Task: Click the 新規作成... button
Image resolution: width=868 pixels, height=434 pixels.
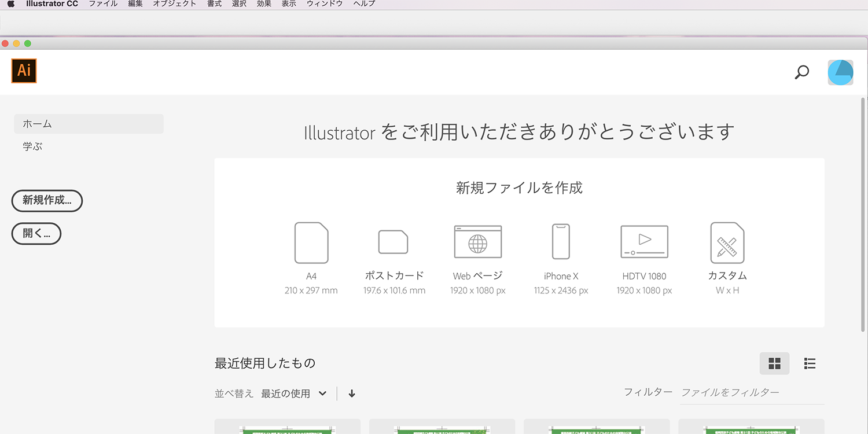Action: 47,201
